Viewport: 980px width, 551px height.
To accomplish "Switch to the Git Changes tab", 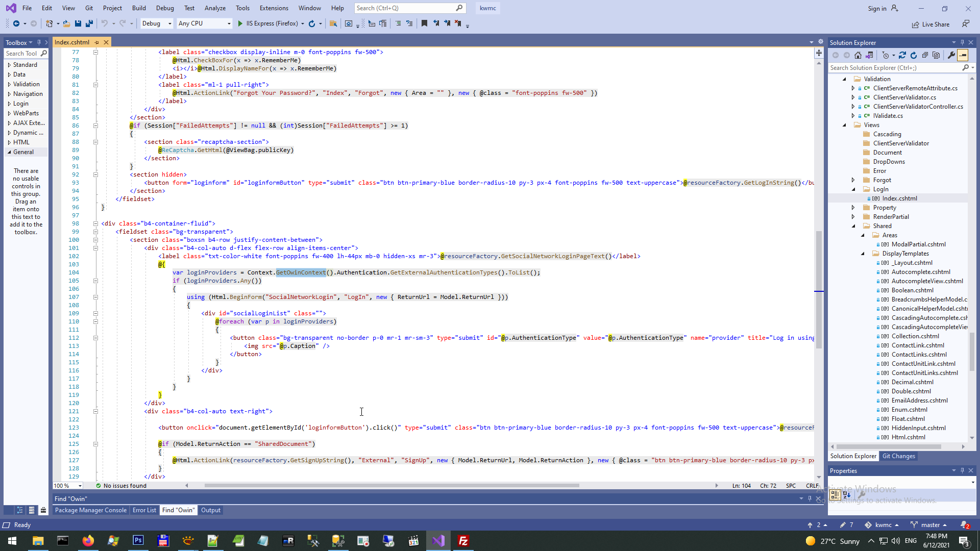I will [x=898, y=456].
